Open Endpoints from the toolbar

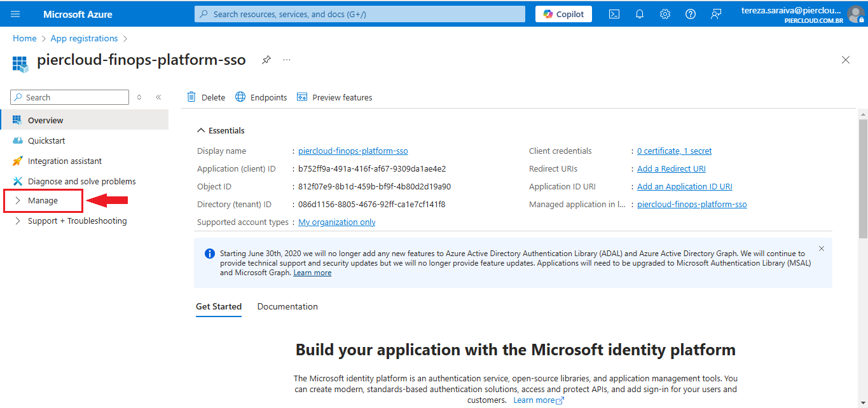[261, 97]
